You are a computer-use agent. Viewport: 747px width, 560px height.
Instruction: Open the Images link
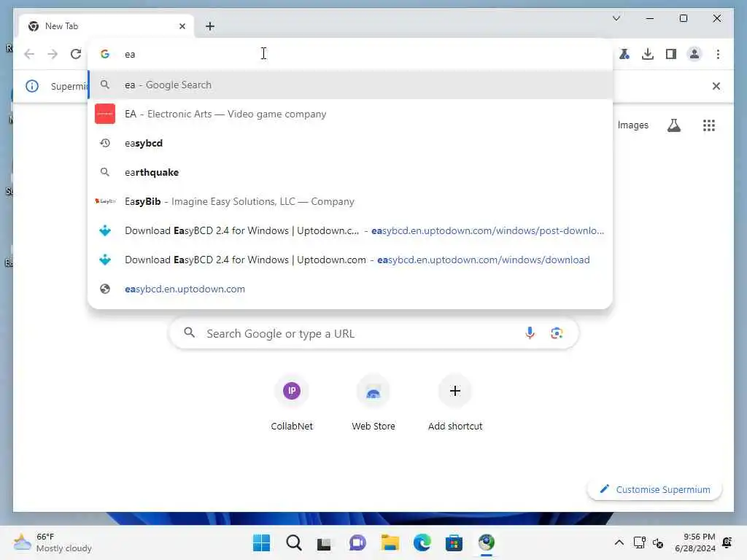click(632, 125)
